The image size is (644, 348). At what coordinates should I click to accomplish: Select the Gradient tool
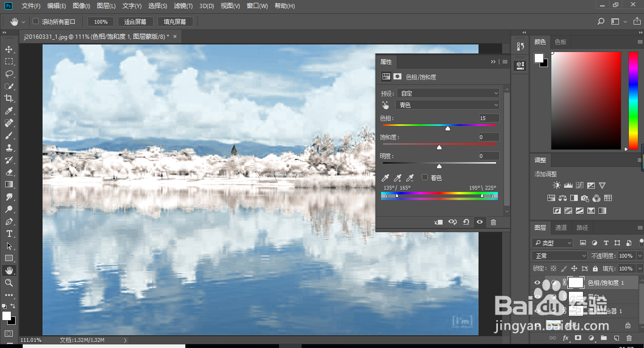(9, 184)
